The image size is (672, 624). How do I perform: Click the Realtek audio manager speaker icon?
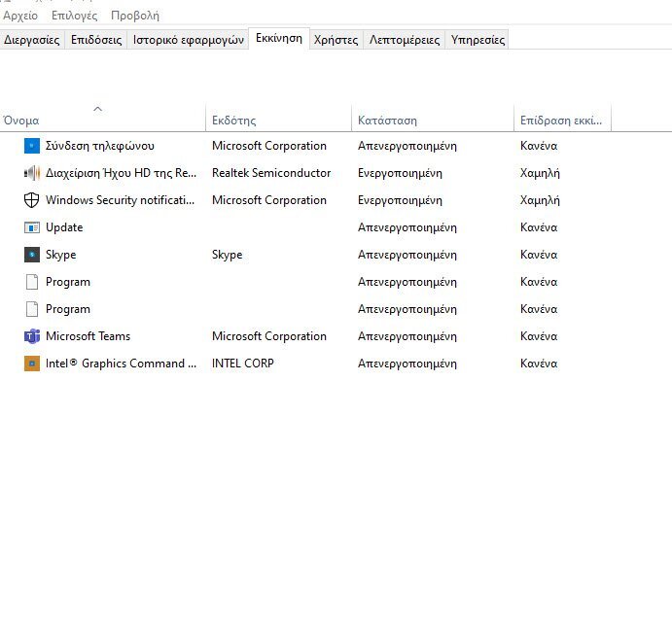32,173
